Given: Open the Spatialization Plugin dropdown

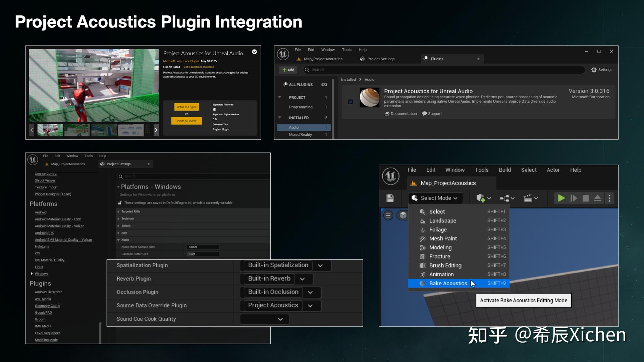Looking at the screenshot, I should [321, 265].
